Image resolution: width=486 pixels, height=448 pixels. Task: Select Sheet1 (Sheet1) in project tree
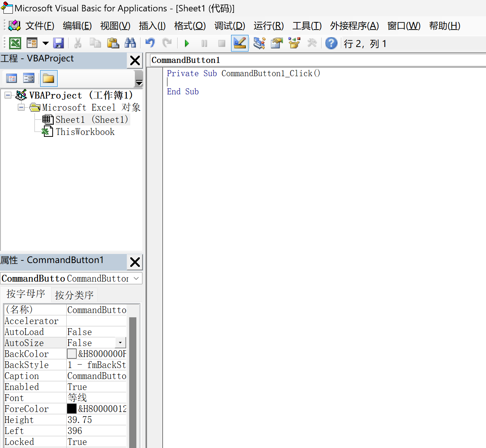pyautogui.click(x=92, y=119)
